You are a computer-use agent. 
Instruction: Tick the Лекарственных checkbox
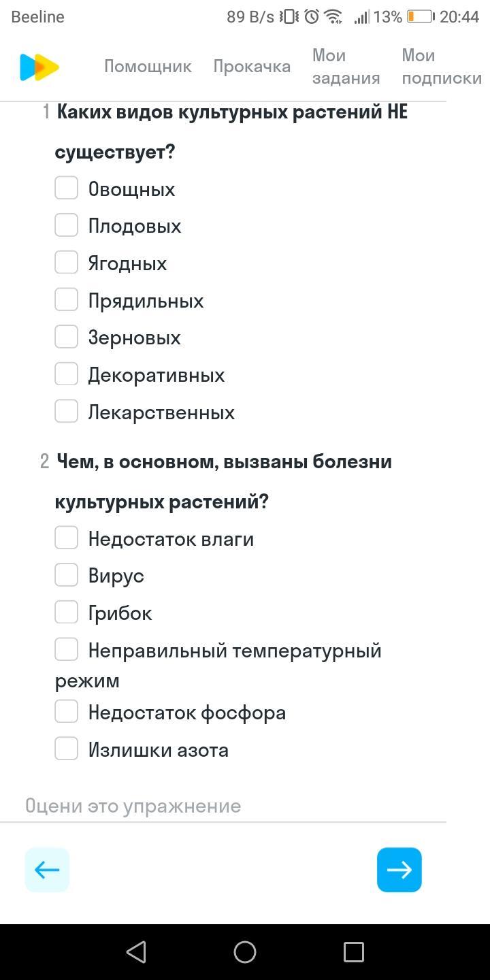click(67, 411)
